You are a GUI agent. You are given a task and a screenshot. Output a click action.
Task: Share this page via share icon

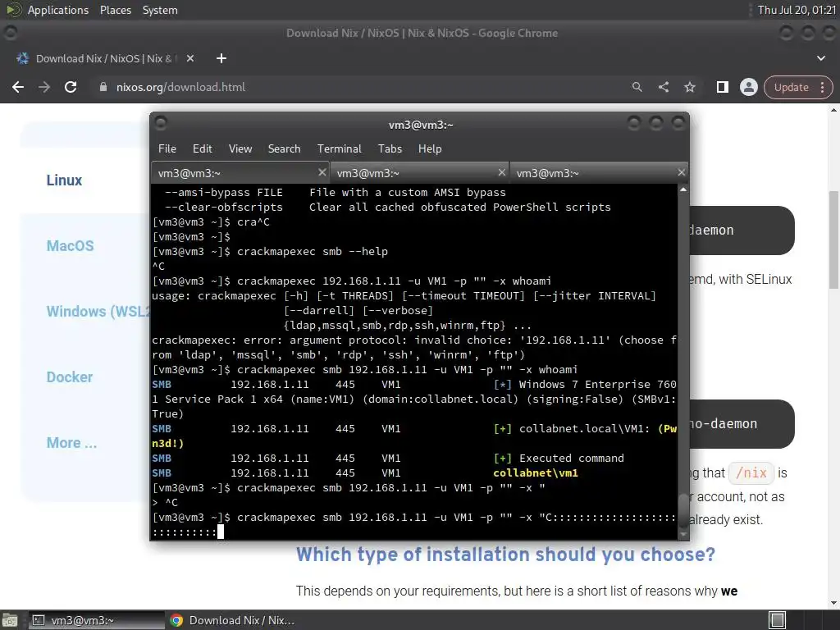[x=663, y=87]
